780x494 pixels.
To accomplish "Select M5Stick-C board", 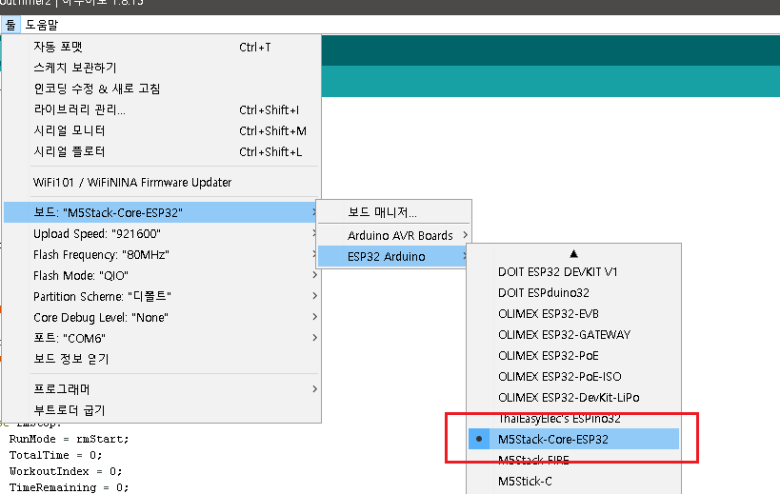I will [574, 481].
